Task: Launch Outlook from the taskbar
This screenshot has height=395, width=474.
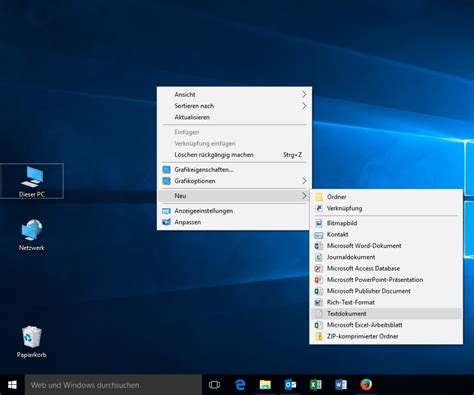Action: (x=290, y=385)
